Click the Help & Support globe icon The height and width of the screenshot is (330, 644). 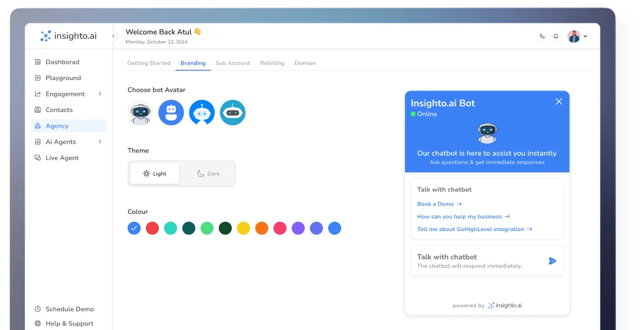(38, 323)
